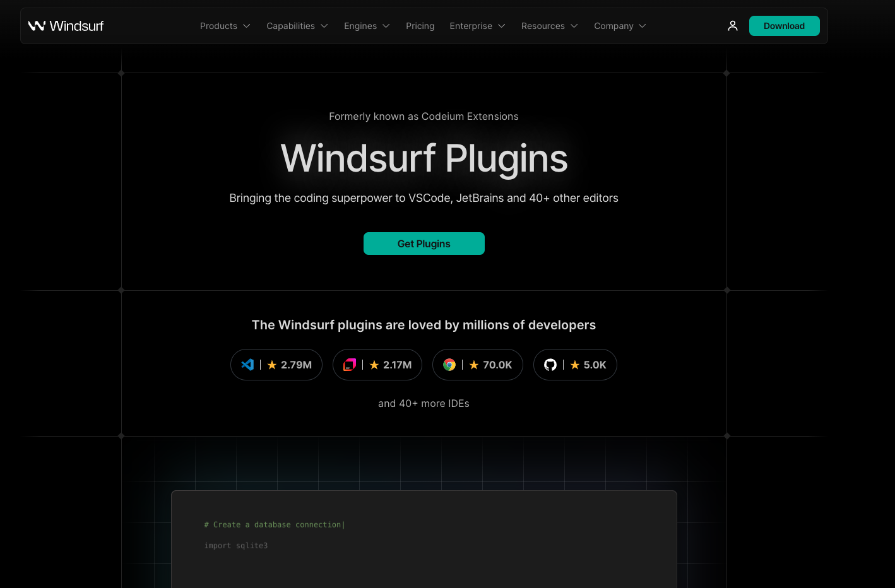Click the Chrome icon badge

[449, 365]
